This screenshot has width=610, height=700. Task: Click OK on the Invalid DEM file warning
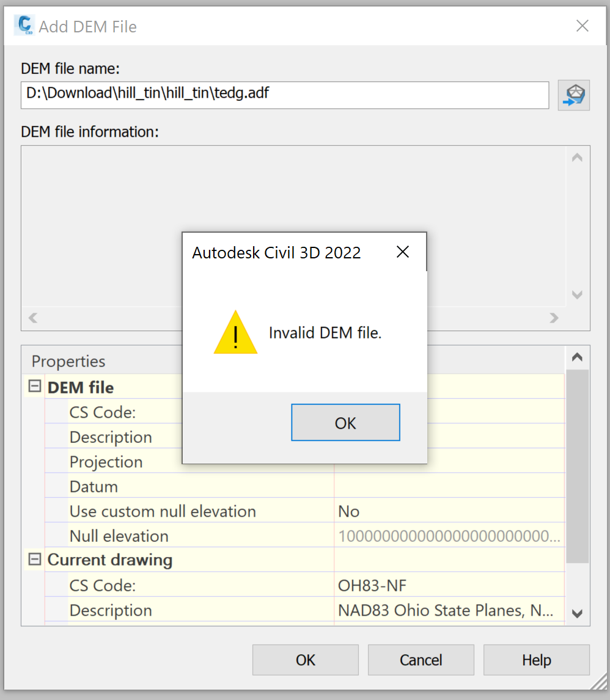point(345,423)
